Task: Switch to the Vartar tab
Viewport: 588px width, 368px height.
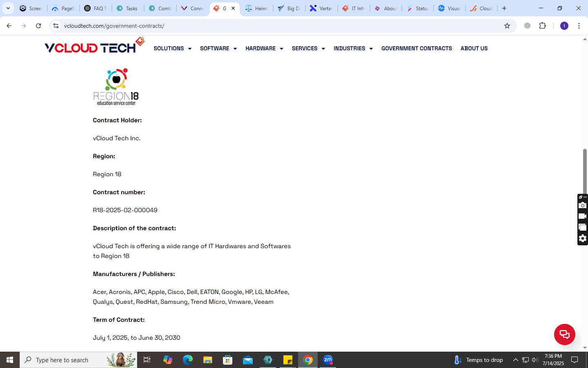Action: coord(321,8)
